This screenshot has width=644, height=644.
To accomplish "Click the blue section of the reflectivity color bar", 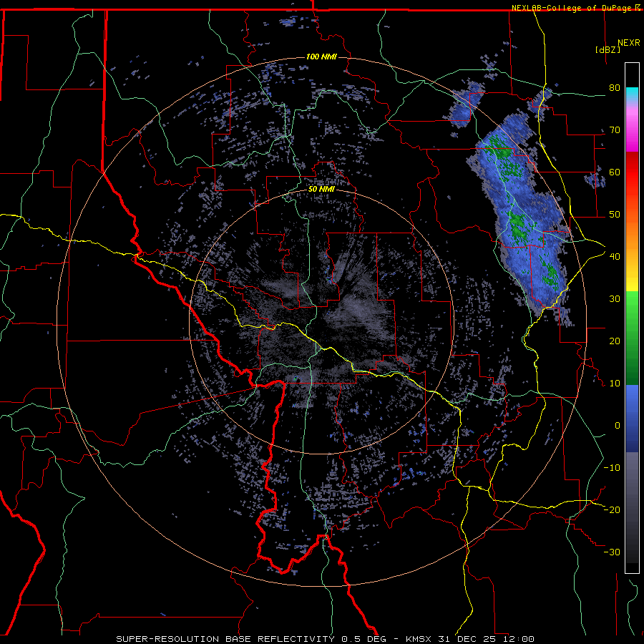I will [632, 419].
